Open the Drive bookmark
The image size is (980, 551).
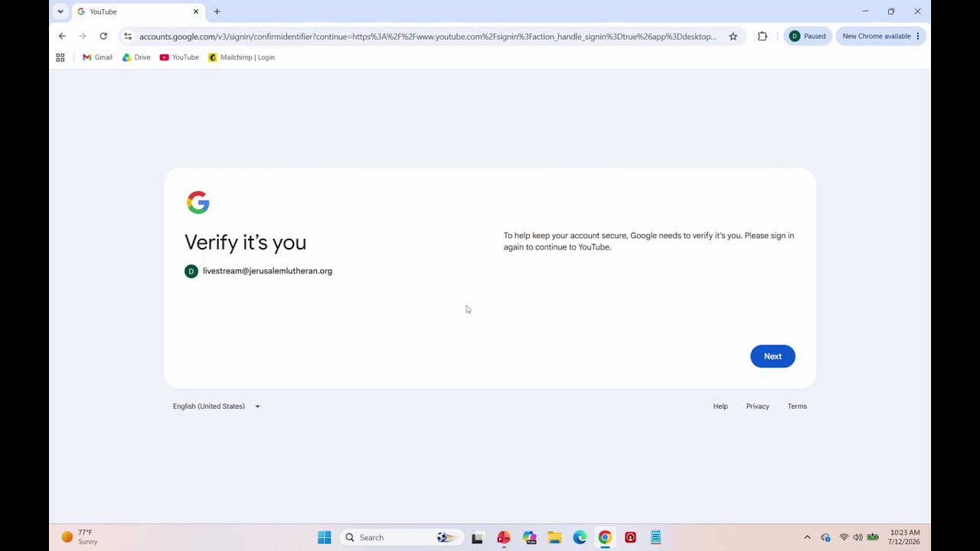coord(136,57)
